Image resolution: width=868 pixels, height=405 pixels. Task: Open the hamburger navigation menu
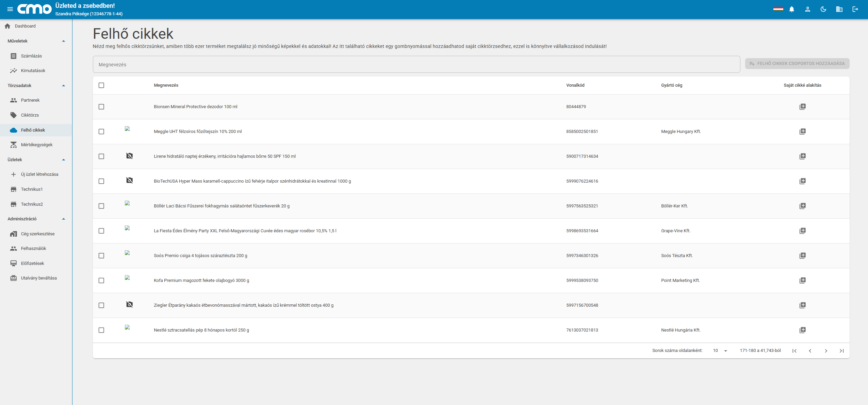pyautogui.click(x=10, y=9)
